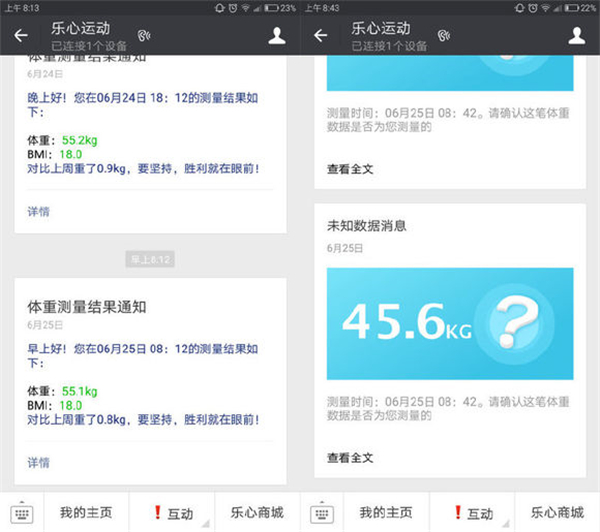The height and width of the screenshot is (532, 600).
Task: Tap the 22% battery indicator in right status bar
Action: click(580, 8)
